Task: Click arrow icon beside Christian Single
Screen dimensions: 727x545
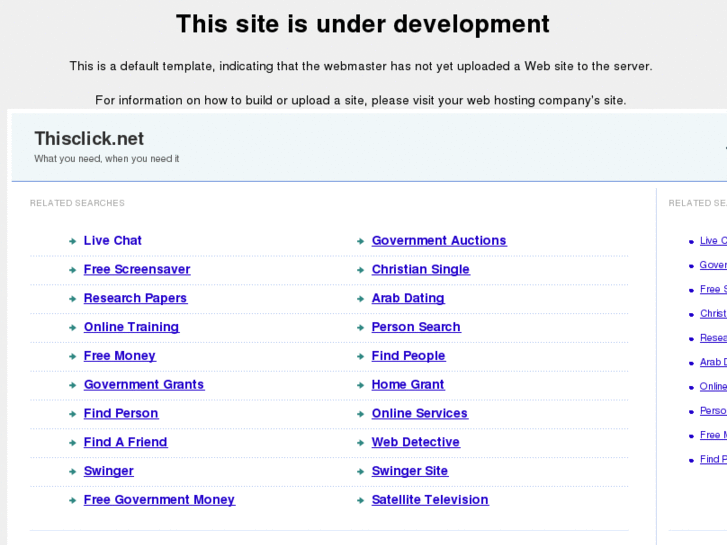Action: [360, 270]
